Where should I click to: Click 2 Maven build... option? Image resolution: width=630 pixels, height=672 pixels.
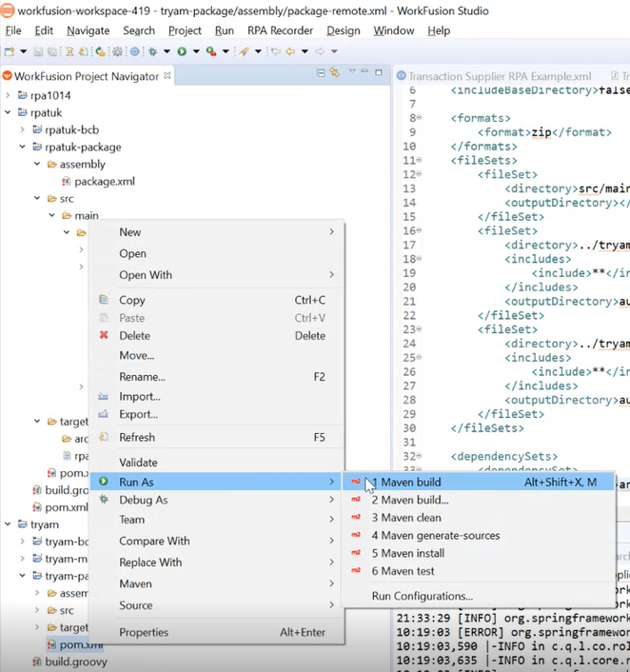pos(479,500)
